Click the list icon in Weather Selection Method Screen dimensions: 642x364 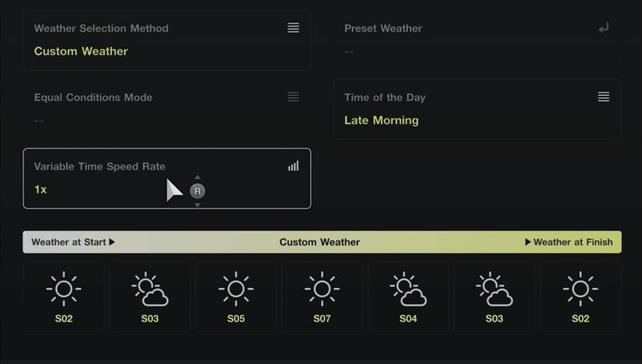(293, 28)
